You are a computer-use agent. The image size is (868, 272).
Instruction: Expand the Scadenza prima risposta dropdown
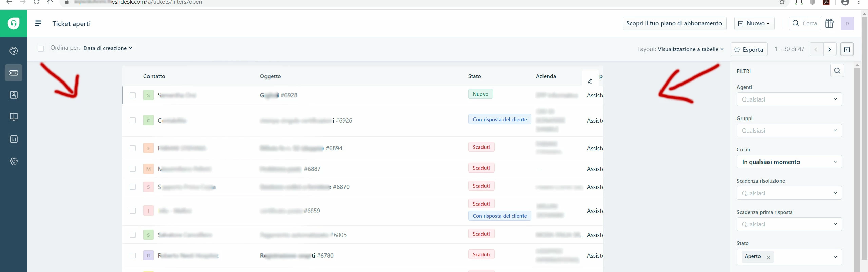(x=789, y=224)
